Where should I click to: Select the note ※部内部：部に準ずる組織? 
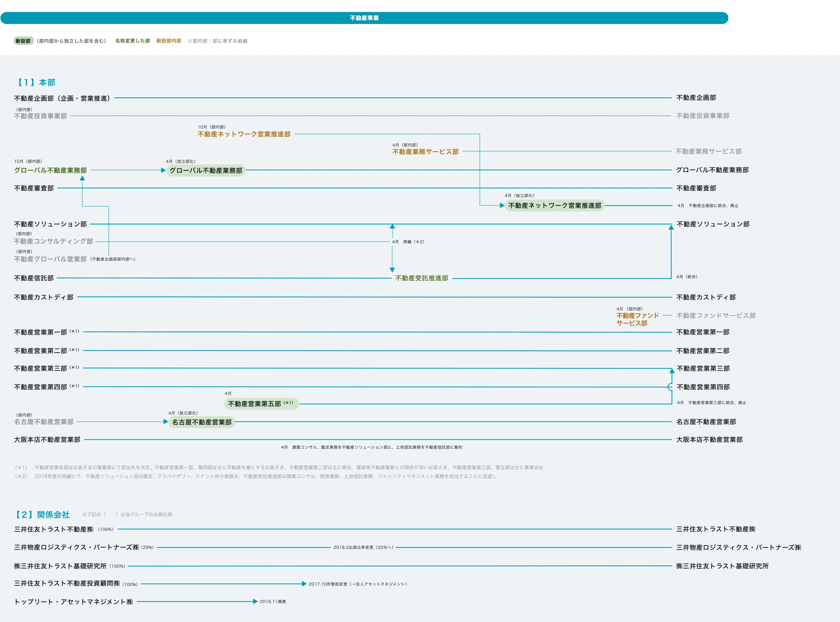[x=218, y=41]
